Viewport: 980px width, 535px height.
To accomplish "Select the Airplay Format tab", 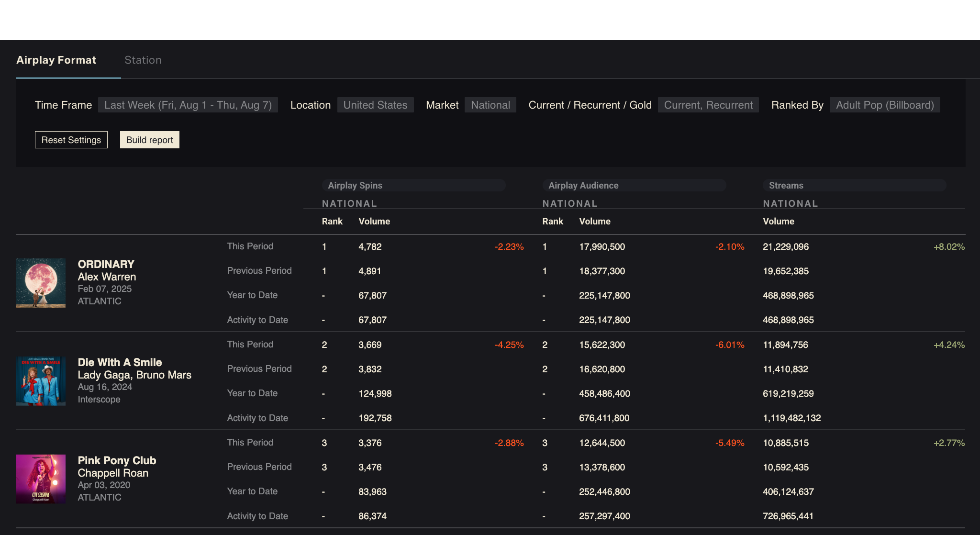I will point(56,60).
